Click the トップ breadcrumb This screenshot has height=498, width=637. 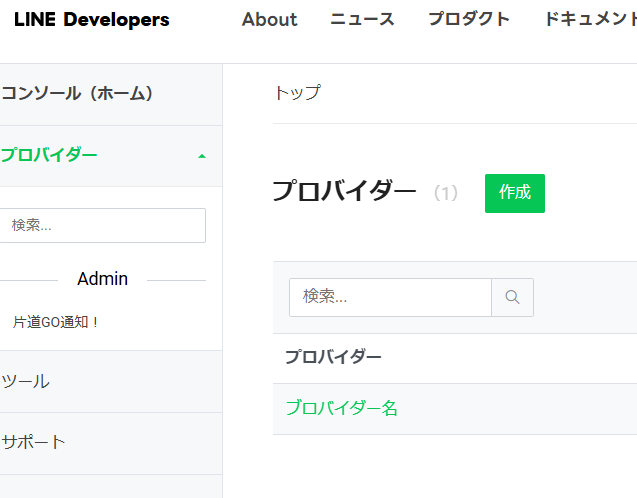point(298,93)
